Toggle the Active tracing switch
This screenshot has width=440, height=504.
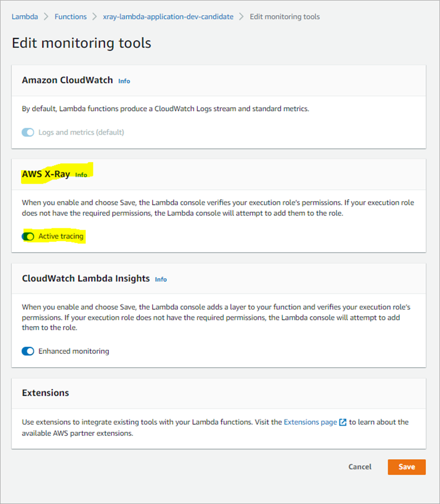[28, 236]
